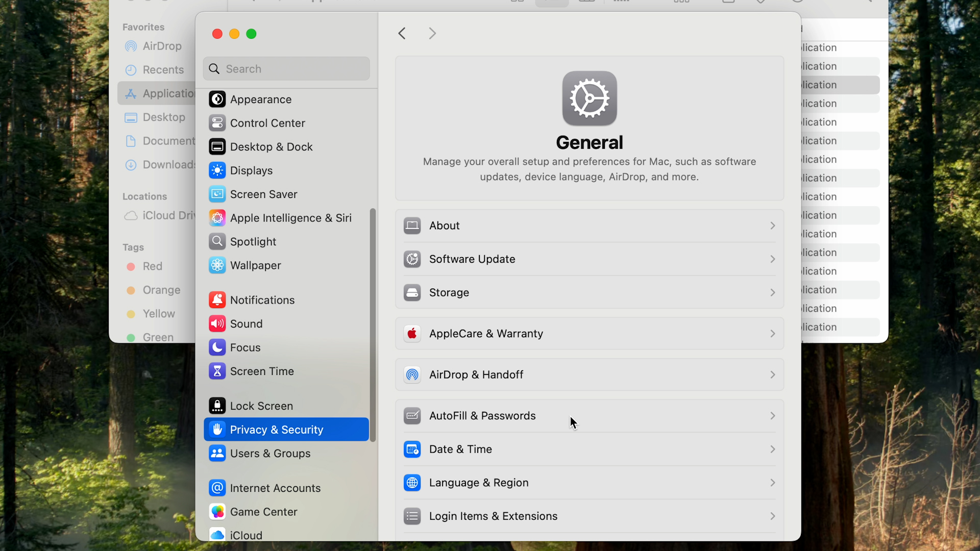This screenshot has height=551, width=980.
Task: Open Desktop in Finder sidebar
Action: click(x=155, y=117)
